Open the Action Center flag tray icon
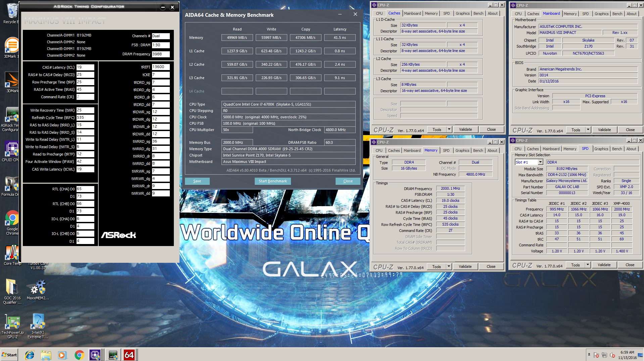644x361 pixels. [596, 355]
